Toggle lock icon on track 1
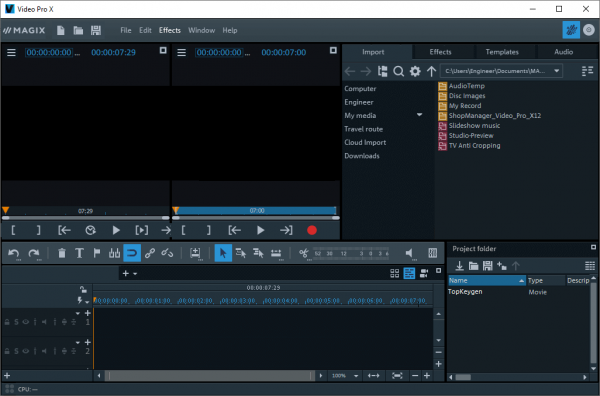Screen dimensions: 600x396 pos(7,322)
